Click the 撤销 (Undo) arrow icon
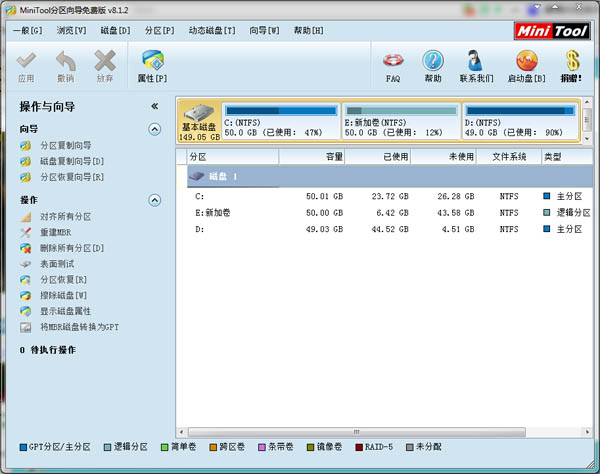The image size is (600, 474). (x=66, y=61)
